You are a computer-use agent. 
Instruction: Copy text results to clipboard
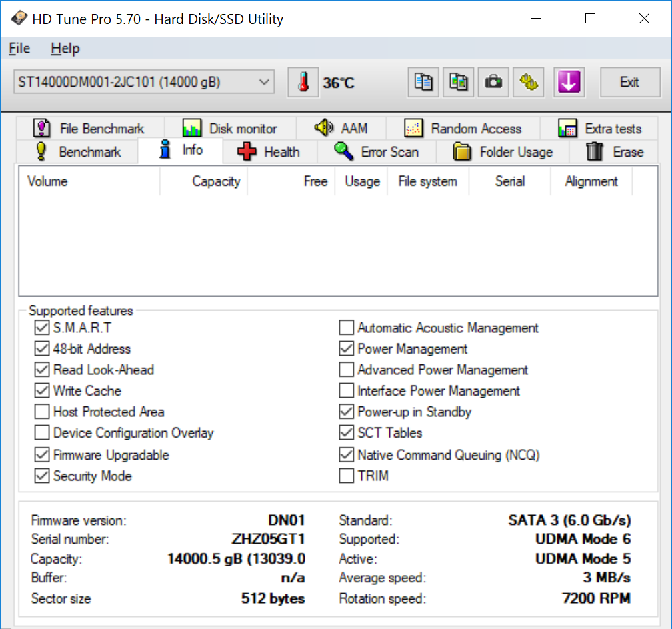[424, 83]
